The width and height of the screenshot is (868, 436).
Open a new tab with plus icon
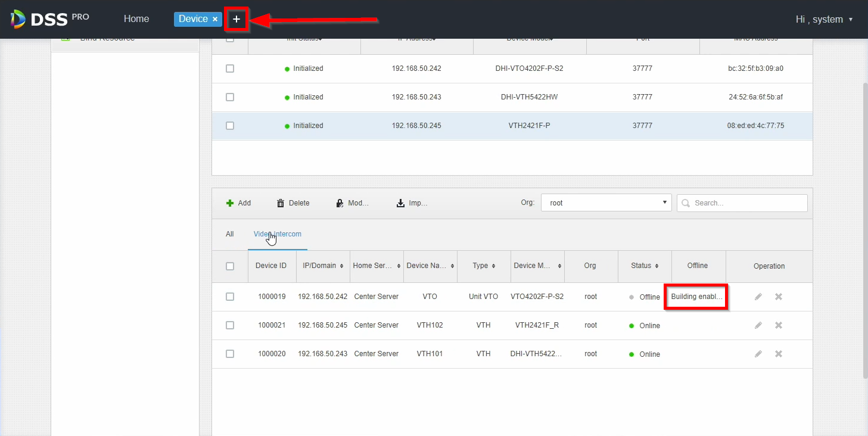(x=237, y=20)
